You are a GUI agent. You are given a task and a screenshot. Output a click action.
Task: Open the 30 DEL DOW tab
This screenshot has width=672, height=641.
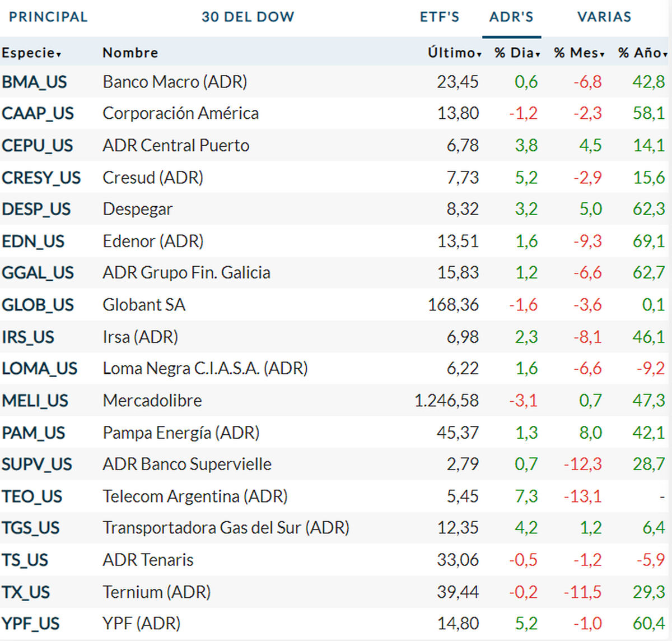(x=248, y=17)
